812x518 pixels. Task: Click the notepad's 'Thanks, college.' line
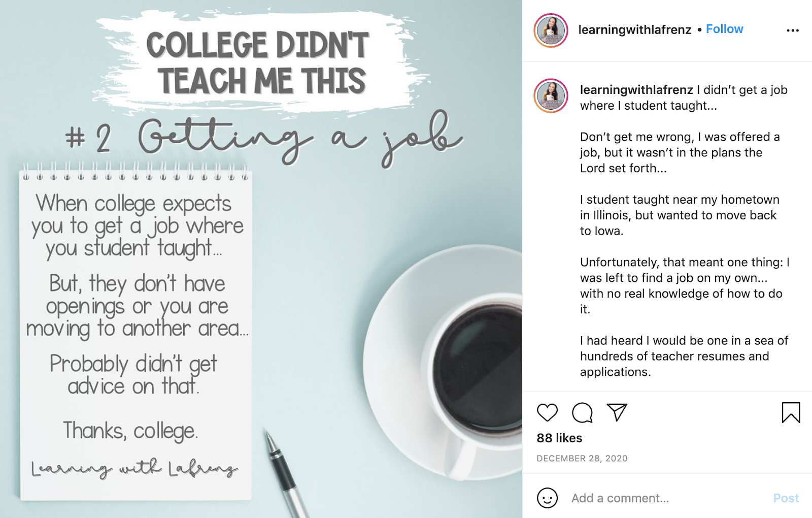click(x=130, y=431)
